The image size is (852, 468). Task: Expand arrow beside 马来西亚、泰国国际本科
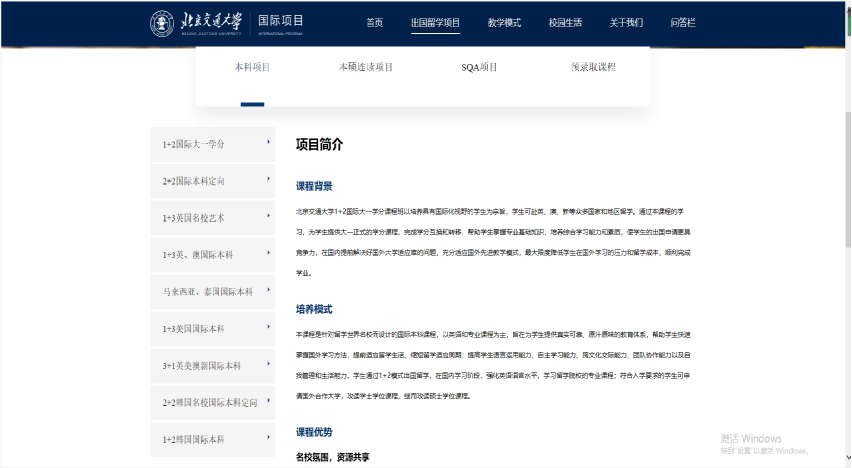click(x=268, y=290)
